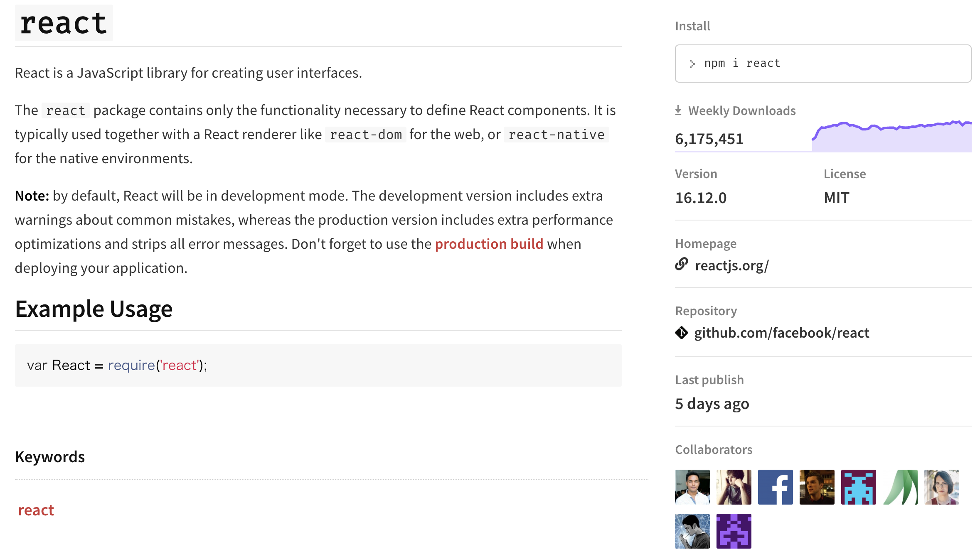Screen dimensions: 980x554
Task: Open the reactjs.org homepage link
Action: pyautogui.click(x=732, y=265)
